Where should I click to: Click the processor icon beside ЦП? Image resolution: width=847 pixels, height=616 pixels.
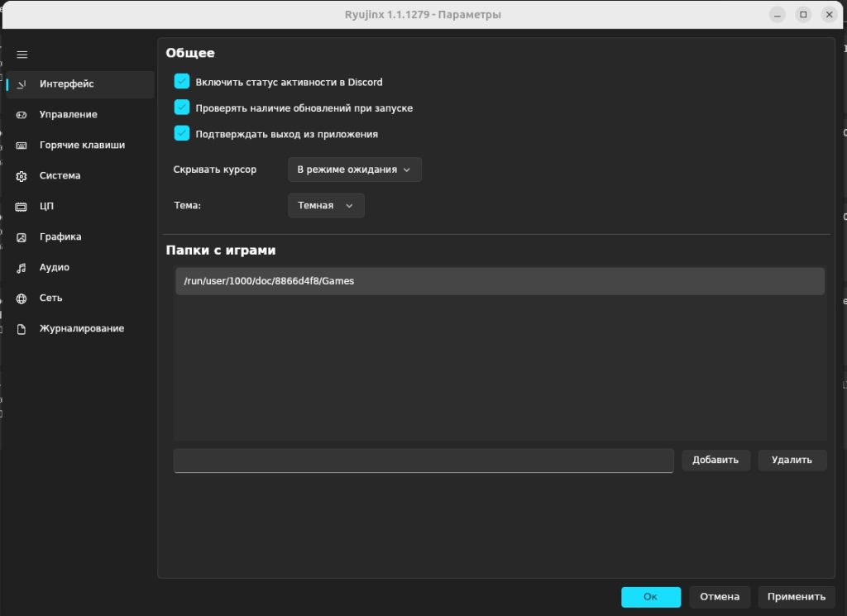point(22,207)
